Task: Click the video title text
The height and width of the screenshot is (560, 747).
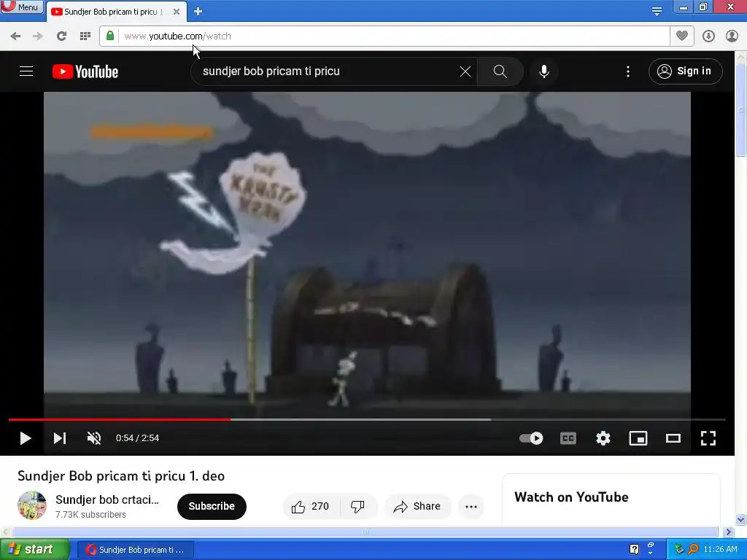Action: coord(121,475)
